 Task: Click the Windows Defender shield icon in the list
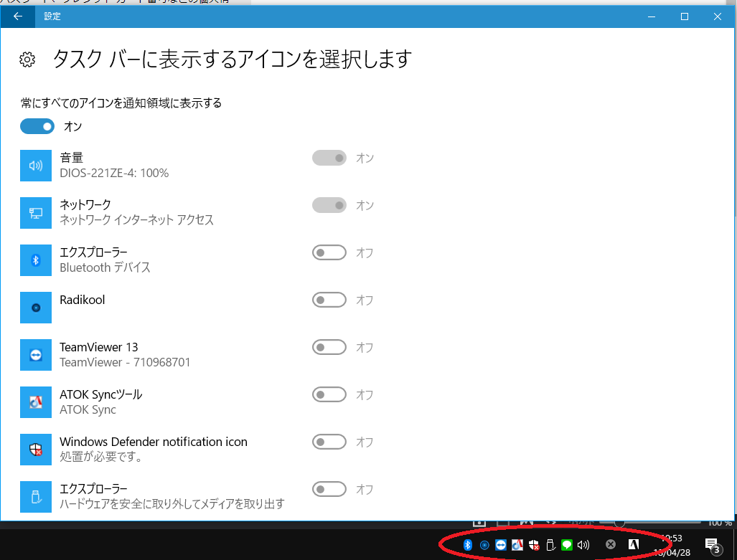point(36,450)
